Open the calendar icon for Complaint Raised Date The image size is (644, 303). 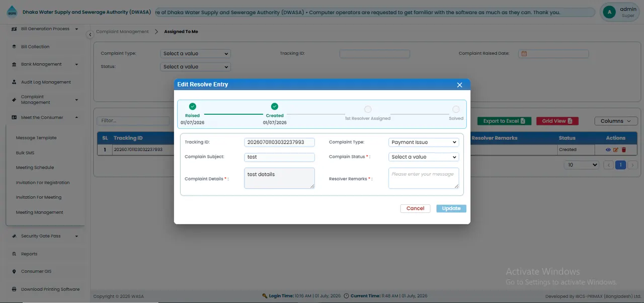tap(524, 53)
